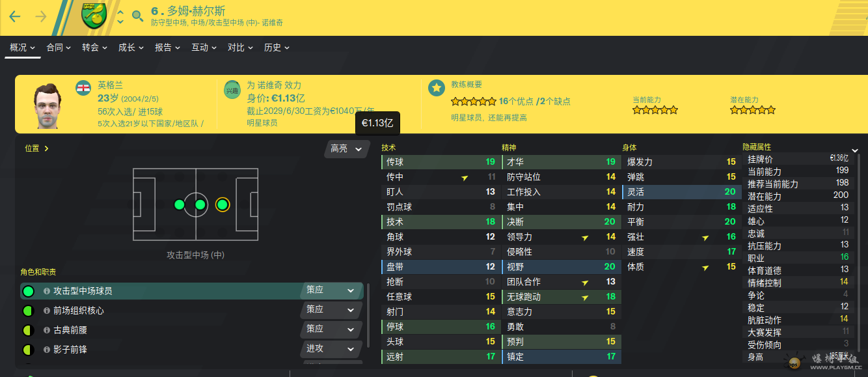Click the coach report star icon
This screenshot has height=377, width=868.
point(436,88)
